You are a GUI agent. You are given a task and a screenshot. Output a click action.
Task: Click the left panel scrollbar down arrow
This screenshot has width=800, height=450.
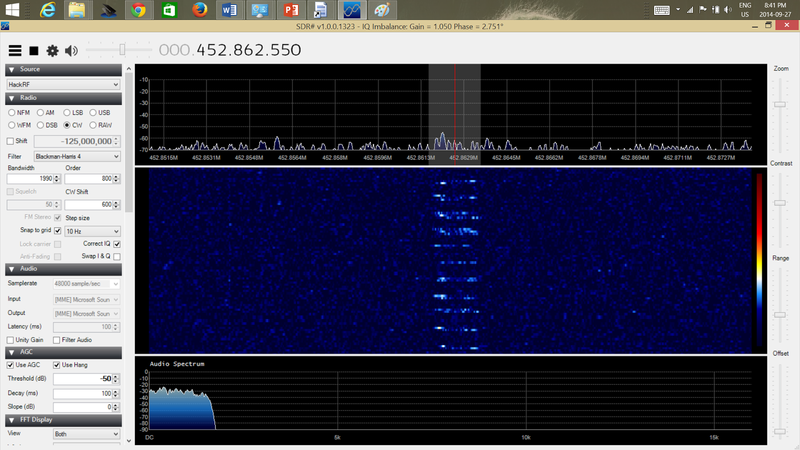[129, 441]
